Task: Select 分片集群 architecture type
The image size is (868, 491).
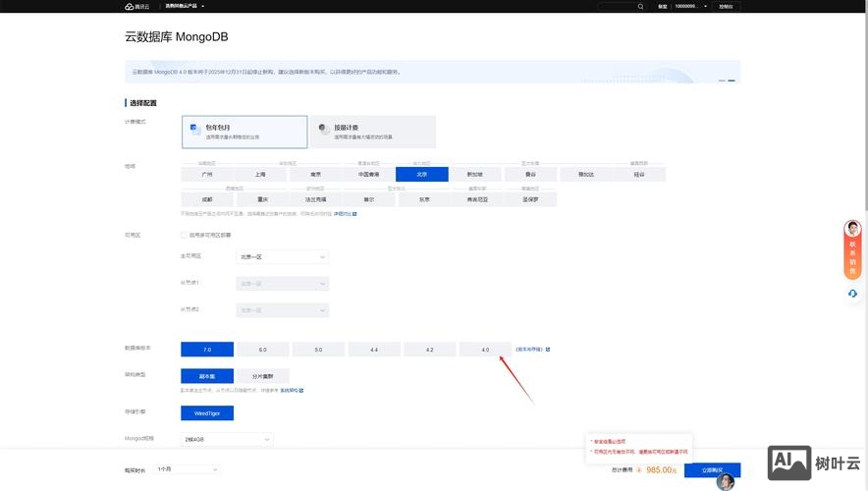Action: [262, 376]
